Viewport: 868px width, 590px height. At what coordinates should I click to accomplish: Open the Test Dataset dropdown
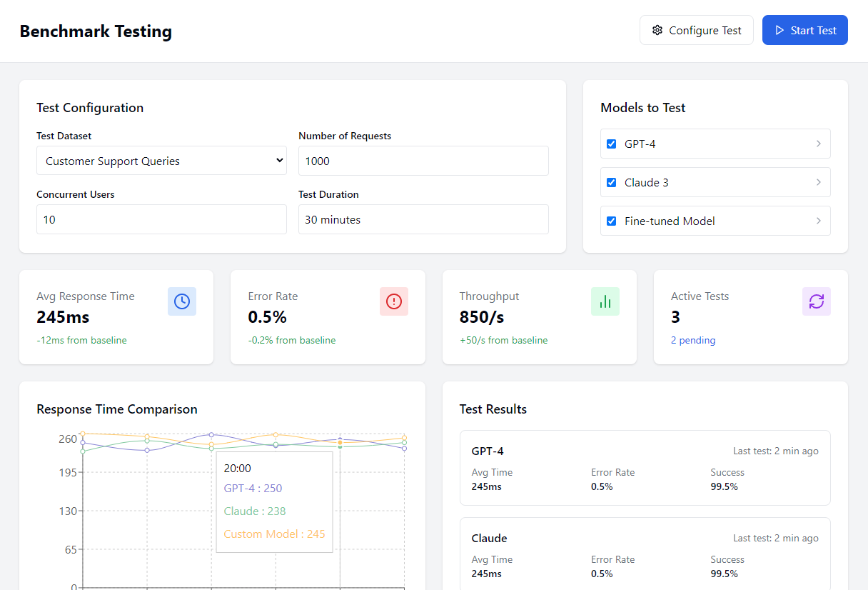point(161,161)
